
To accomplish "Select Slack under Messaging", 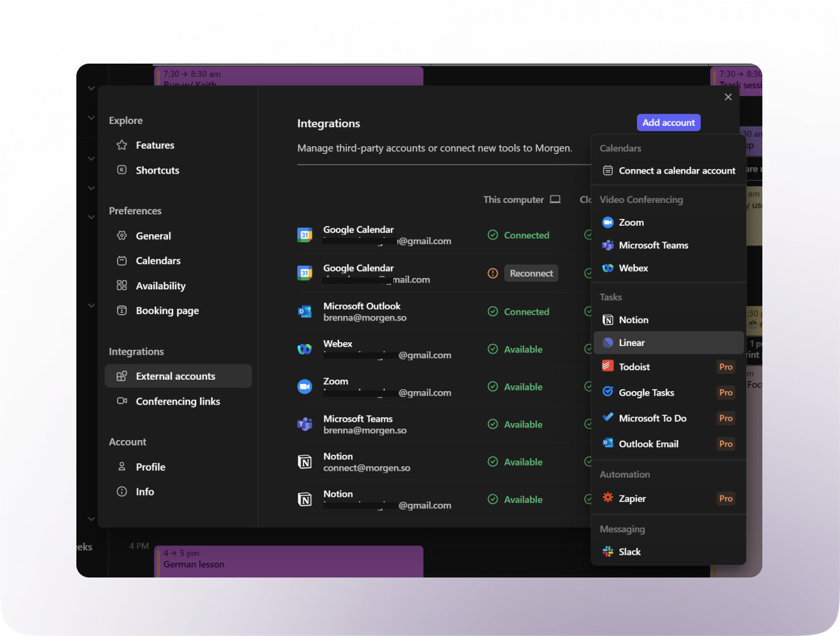I will coord(668,551).
